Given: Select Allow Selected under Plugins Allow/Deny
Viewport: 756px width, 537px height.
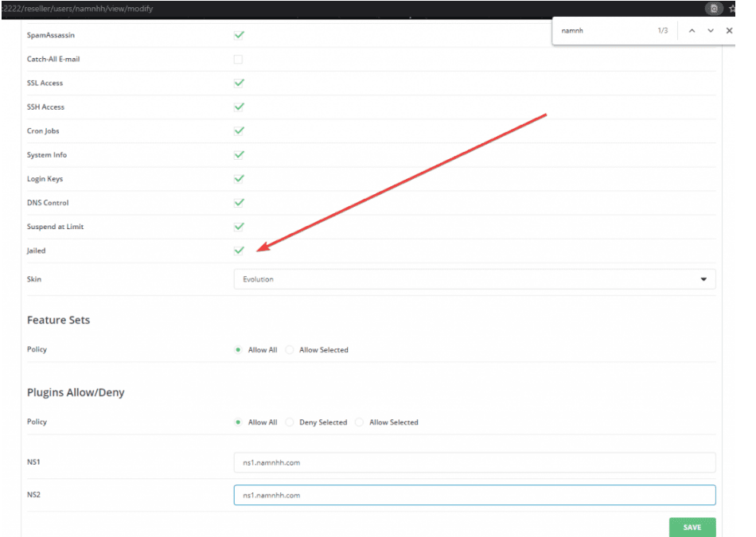Looking at the screenshot, I should pyautogui.click(x=360, y=422).
